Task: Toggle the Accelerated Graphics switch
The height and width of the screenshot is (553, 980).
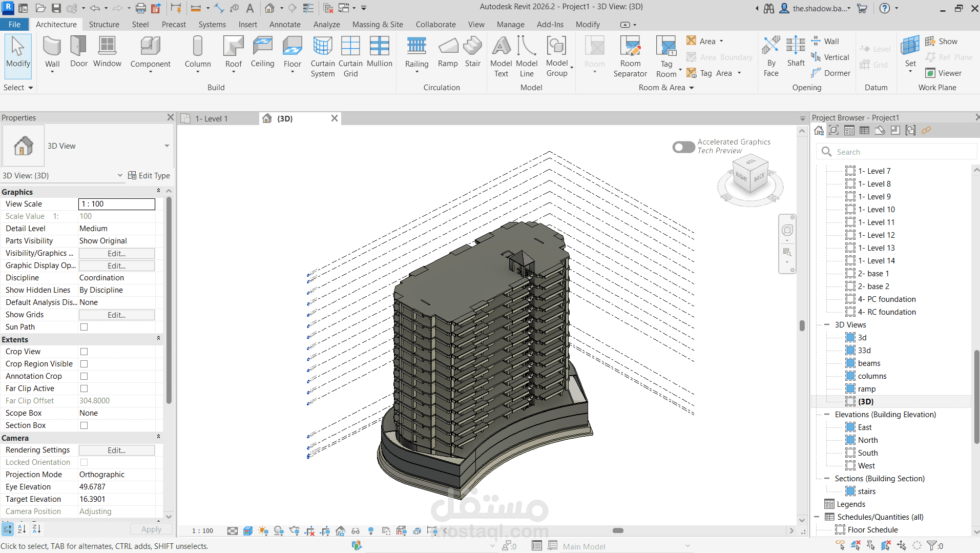Action: click(683, 147)
